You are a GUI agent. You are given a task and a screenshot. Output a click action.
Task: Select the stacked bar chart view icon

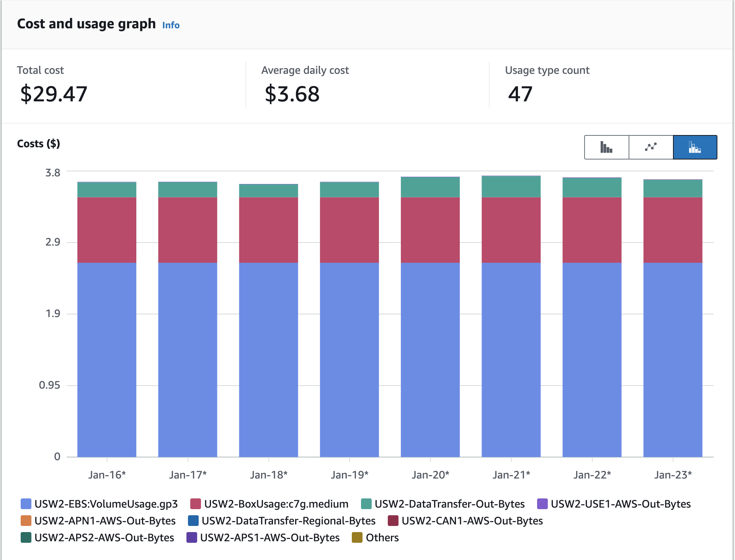click(x=695, y=147)
